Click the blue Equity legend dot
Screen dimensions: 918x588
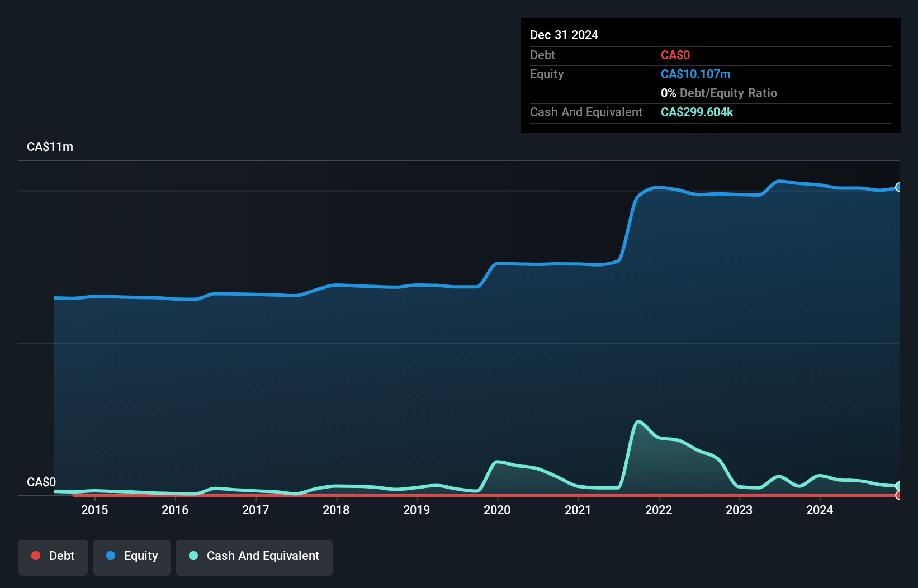(111, 556)
